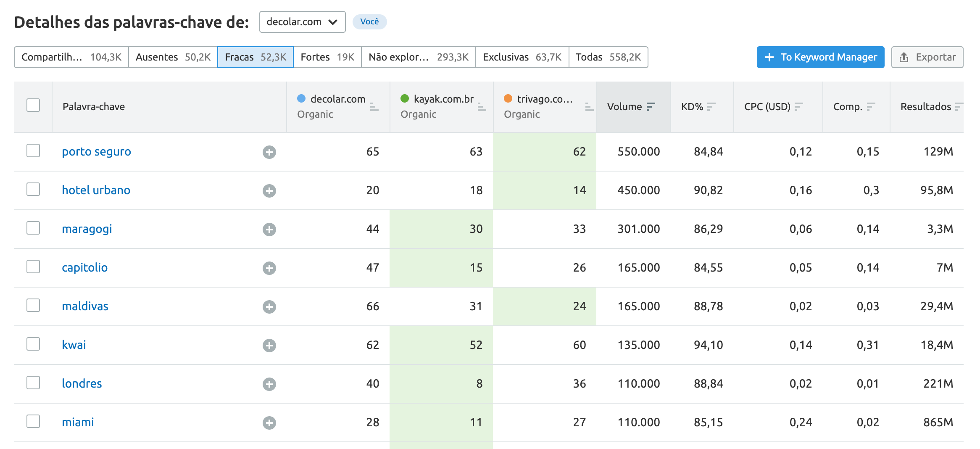
Task: Check the hotel urbano row checkbox
Action: pyautogui.click(x=33, y=189)
